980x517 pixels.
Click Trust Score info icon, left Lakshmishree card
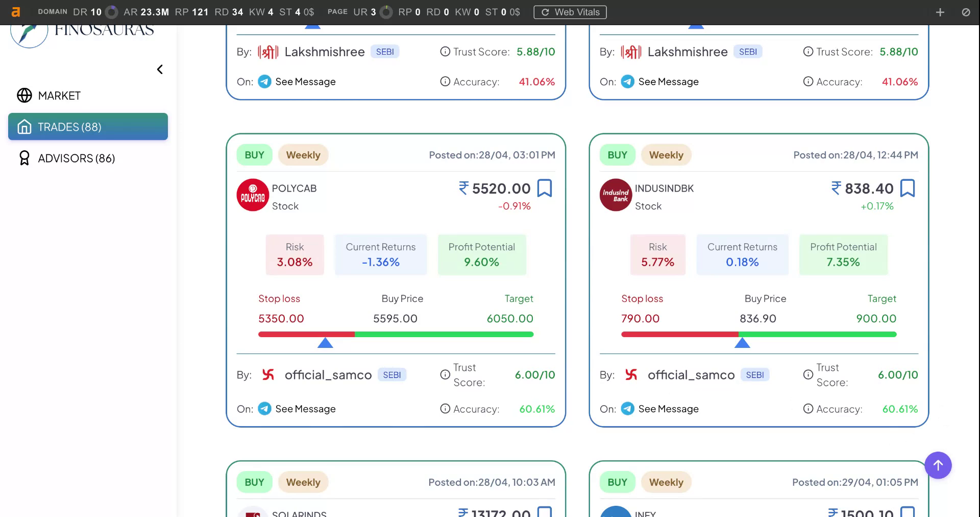445,52
